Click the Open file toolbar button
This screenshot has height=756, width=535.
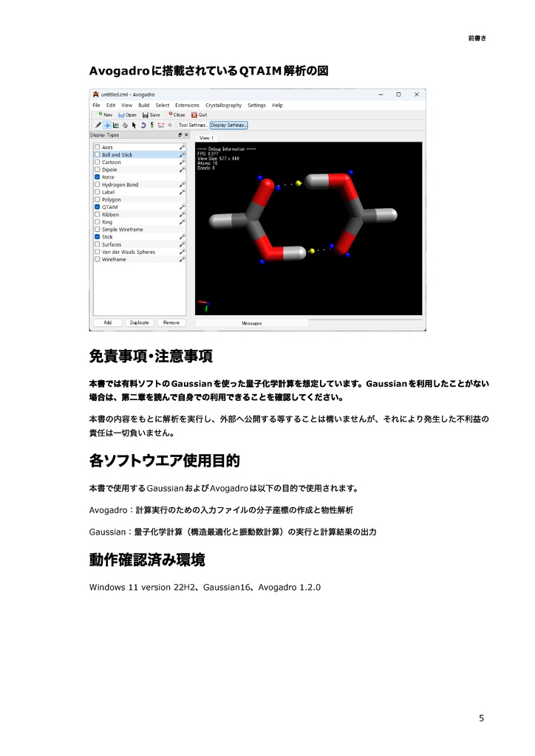pos(127,114)
